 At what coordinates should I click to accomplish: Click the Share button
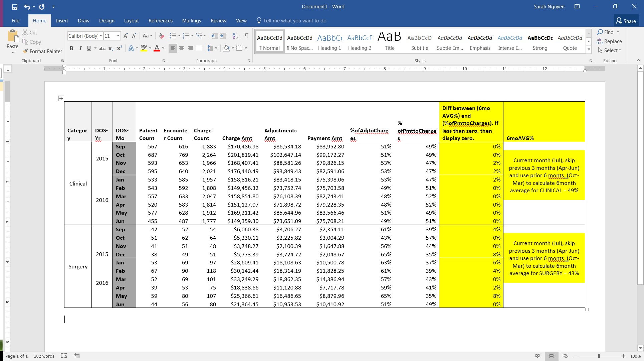pyautogui.click(x=626, y=21)
